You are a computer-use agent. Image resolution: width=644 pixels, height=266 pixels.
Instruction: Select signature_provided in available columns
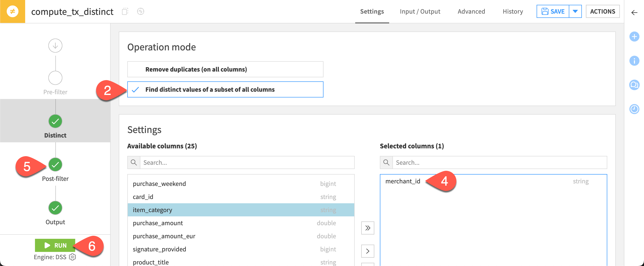click(241, 249)
